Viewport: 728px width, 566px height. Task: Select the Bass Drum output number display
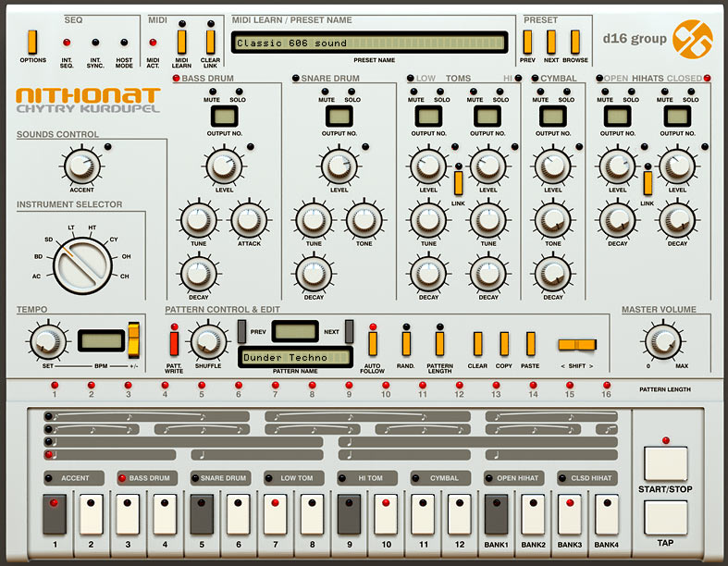[225, 117]
